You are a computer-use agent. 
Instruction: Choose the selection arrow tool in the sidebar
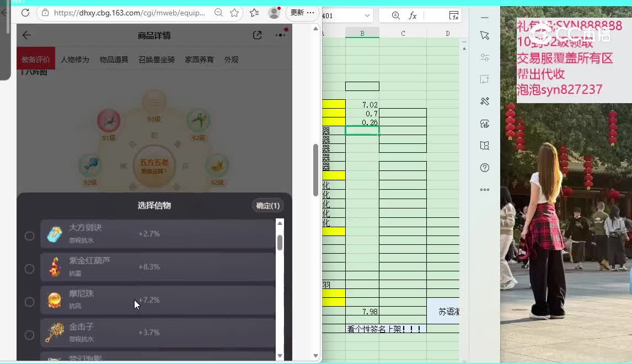click(485, 35)
